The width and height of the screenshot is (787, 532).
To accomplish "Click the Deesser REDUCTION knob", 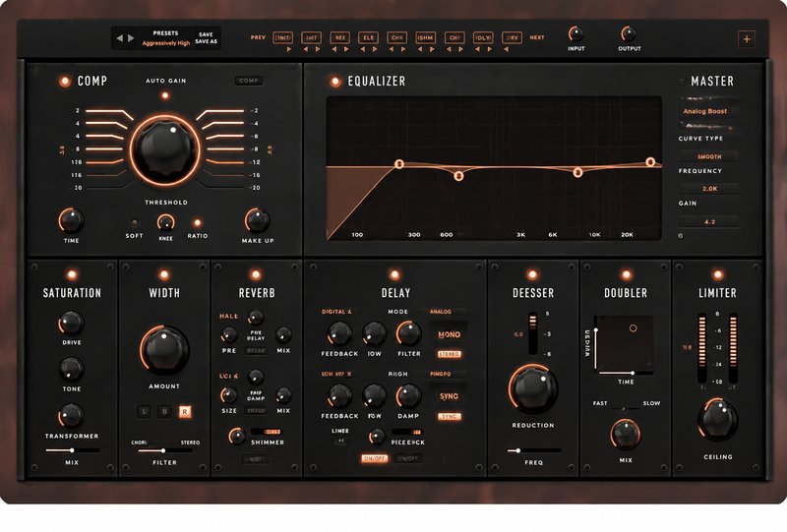I will pos(532,389).
